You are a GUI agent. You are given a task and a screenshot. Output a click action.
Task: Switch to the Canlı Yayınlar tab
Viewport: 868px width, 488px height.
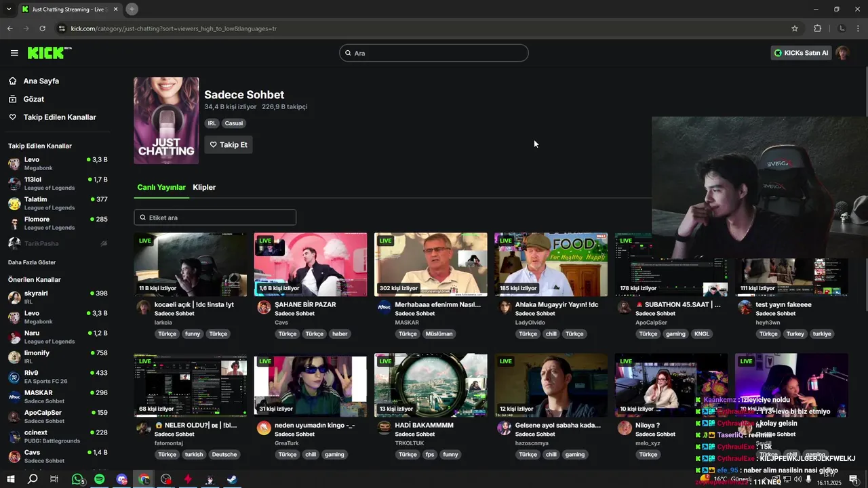tap(161, 187)
